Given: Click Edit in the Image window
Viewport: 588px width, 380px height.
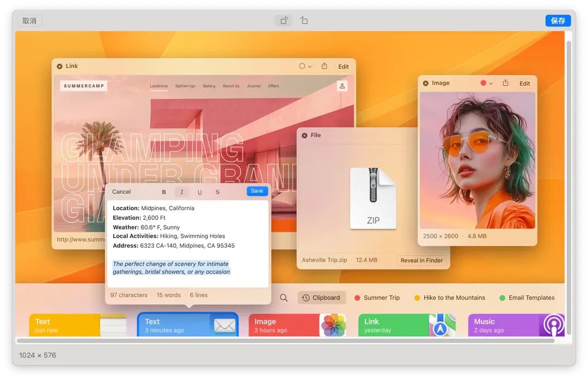Looking at the screenshot, I should click(x=525, y=83).
